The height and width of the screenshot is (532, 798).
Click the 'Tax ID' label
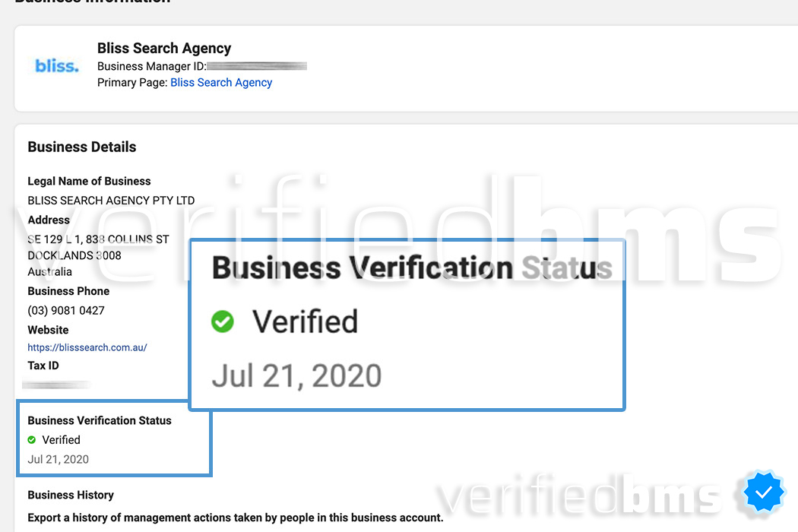pyautogui.click(x=43, y=366)
